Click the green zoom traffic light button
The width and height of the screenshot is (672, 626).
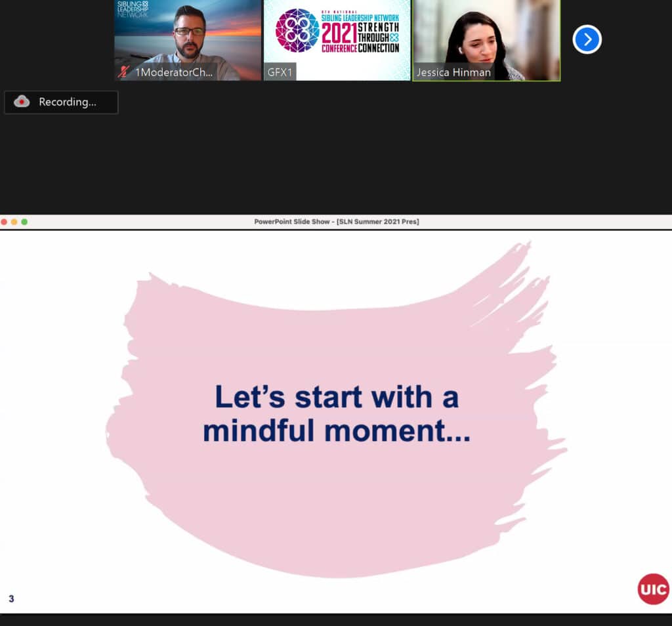(x=24, y=222)
